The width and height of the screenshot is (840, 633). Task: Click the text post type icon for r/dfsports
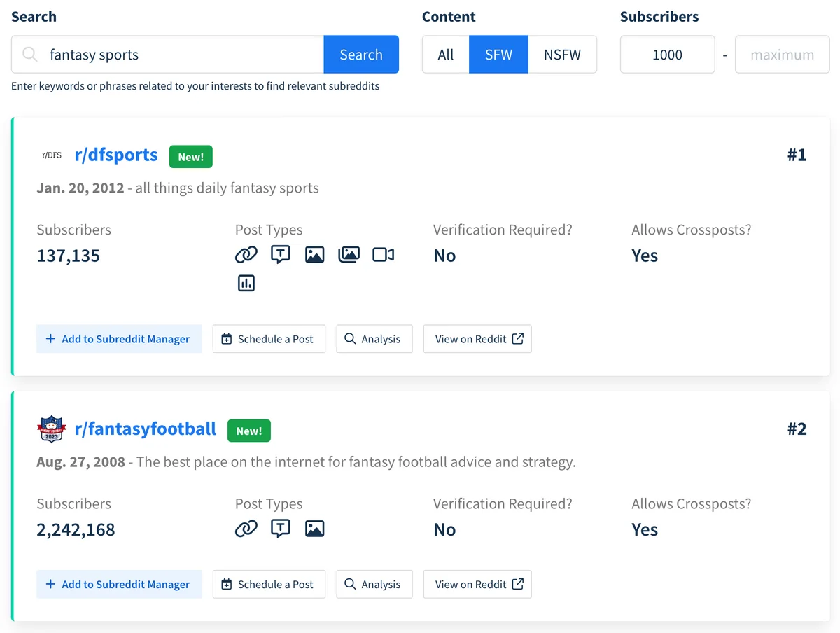point(280,254)
